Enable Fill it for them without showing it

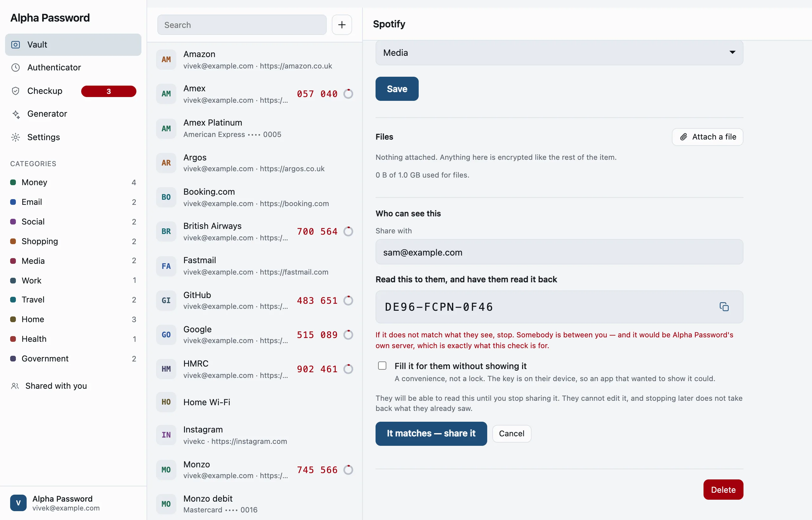[x=382, y=366]
